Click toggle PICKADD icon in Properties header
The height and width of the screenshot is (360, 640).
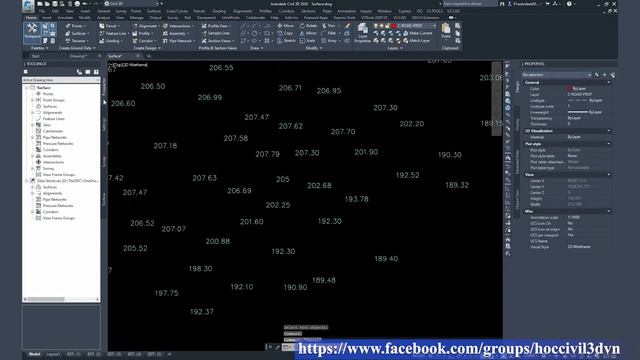click(597, 75)
